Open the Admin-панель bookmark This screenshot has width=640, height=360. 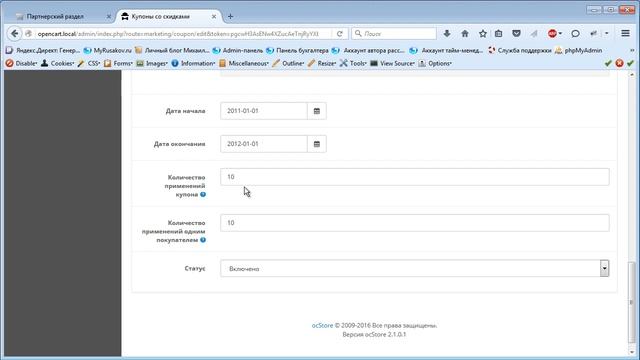[x=238, y=50]
